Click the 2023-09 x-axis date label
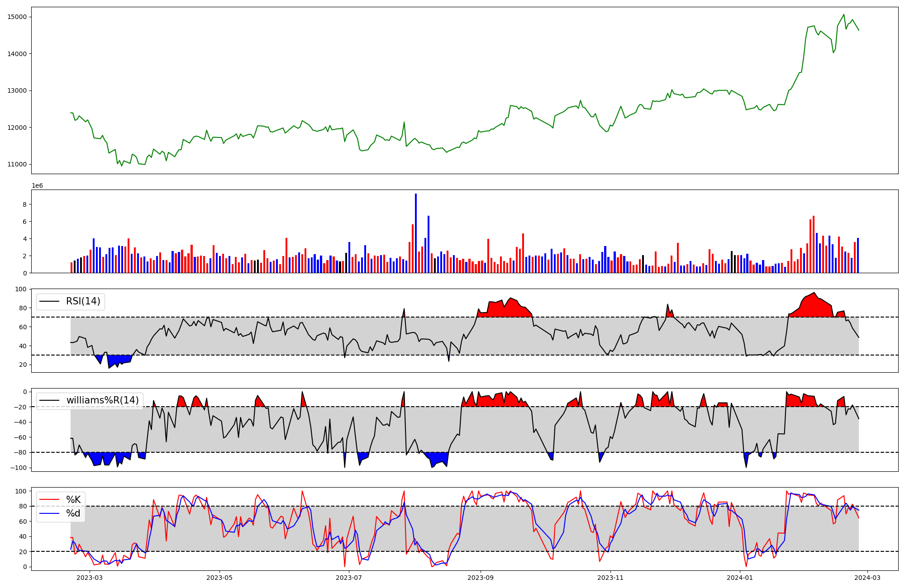Screen dimensions: 905x588 tap(481, 578)
